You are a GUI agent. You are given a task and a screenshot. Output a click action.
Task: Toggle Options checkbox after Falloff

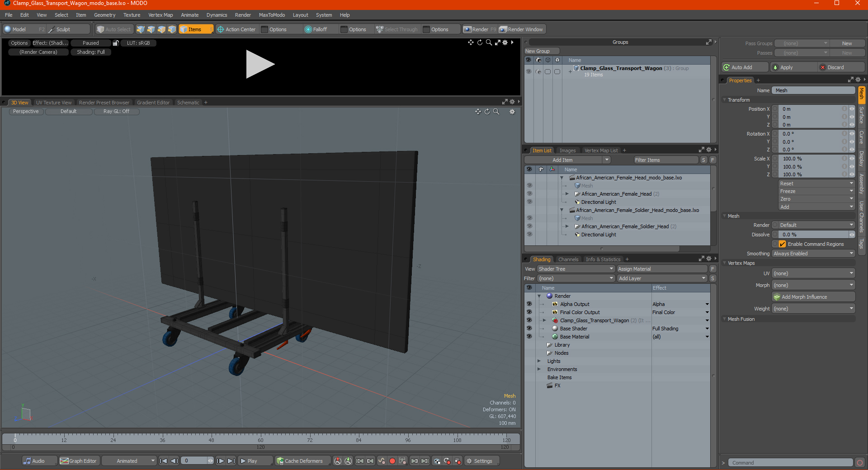pos(344,29)
